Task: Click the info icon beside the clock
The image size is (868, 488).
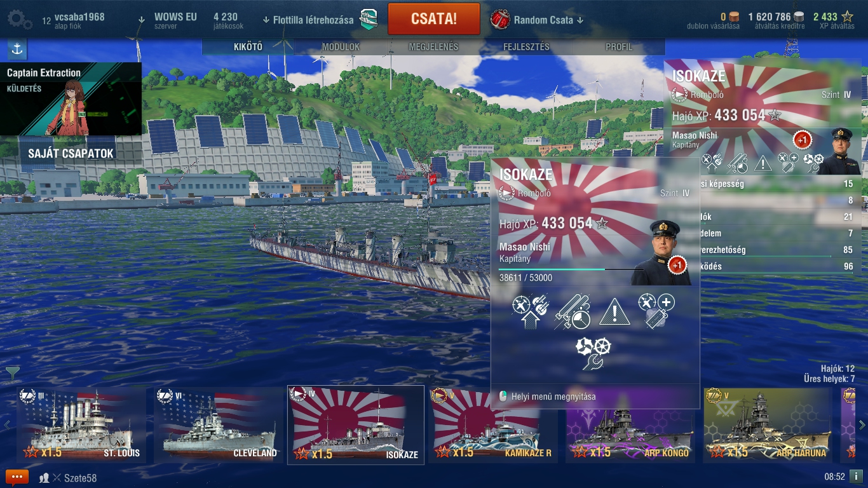Action: point(856,476)
